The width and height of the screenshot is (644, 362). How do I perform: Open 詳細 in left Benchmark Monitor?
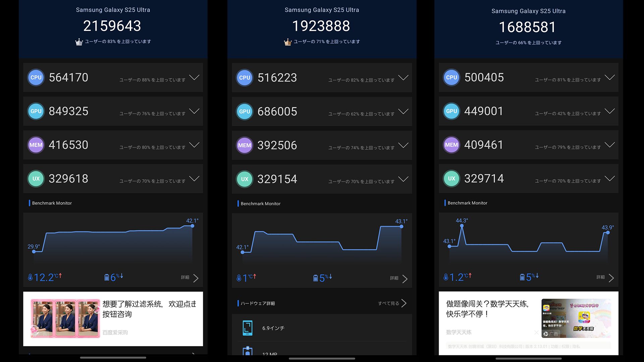tap(190, 278)
